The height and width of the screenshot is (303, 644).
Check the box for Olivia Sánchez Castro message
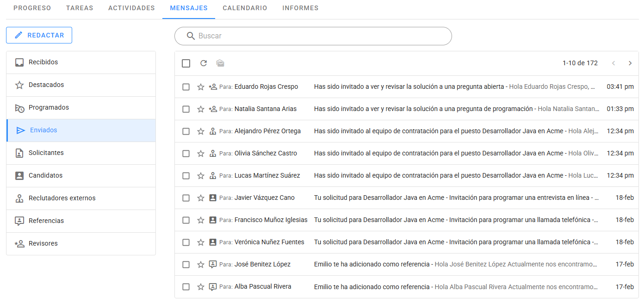click(x=186, y=154)
